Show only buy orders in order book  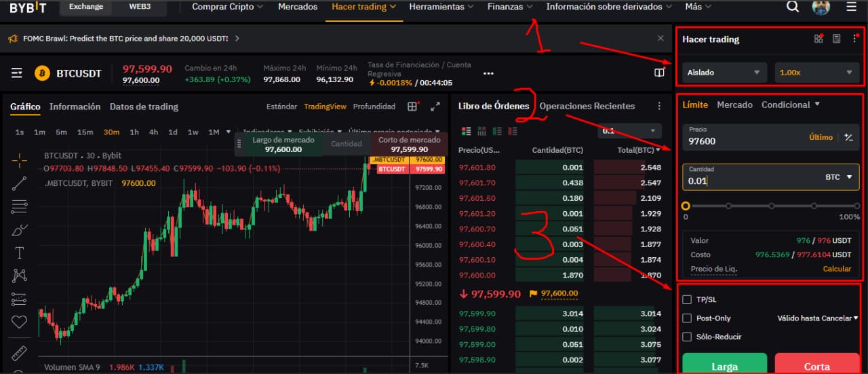coord(498,131)
